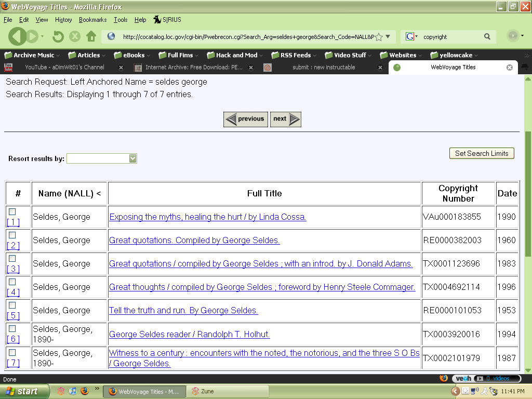Image resolution: width=532 pixels, height=399 pixels.
Task: Open the Hack and Mod bookmarks folder
Action: click(235, 55)
